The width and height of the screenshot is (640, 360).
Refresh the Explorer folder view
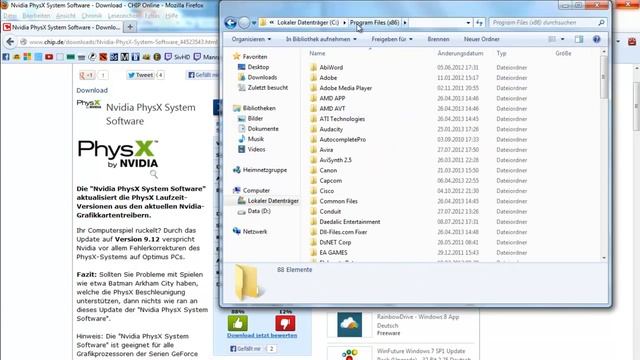pos(479,23)
